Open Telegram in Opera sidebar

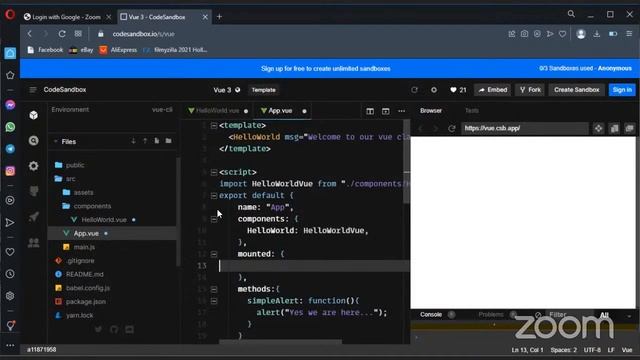10,149
